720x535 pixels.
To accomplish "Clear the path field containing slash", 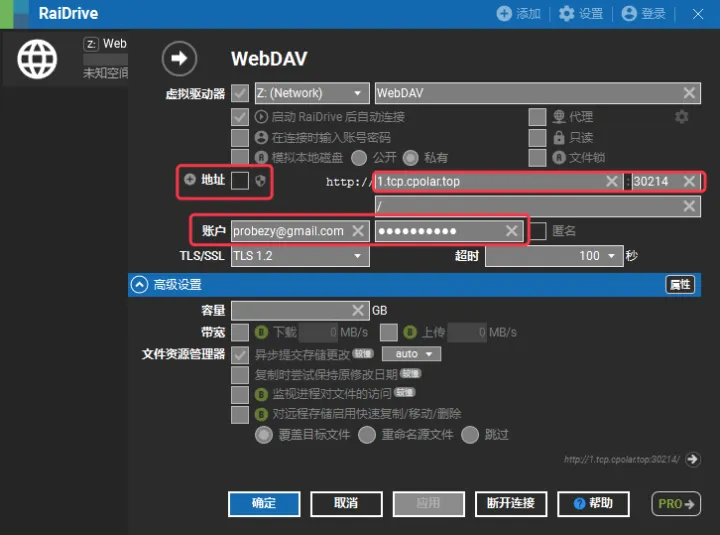I will click(689, 206).
